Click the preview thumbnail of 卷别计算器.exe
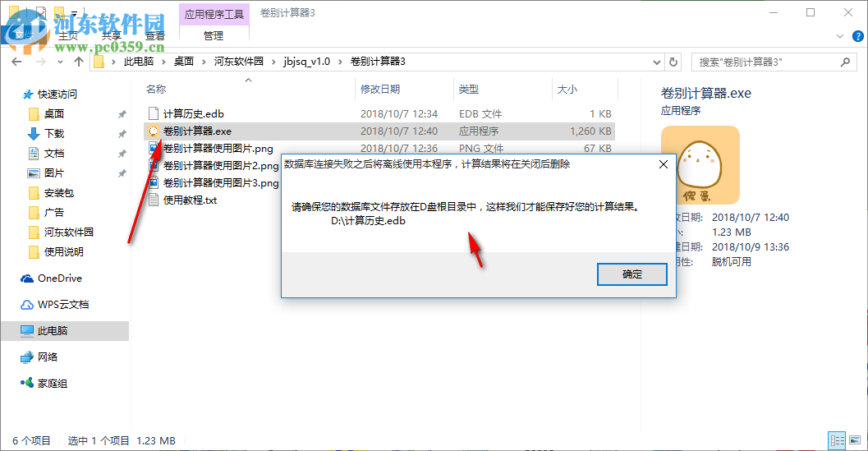868x451 pixels. (x=700, y=165)
